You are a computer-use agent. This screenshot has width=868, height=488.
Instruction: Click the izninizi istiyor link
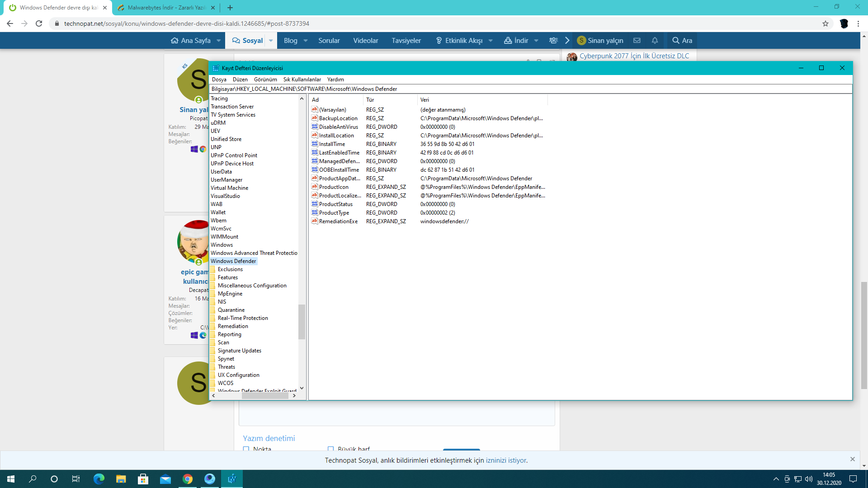pos(506,460)
